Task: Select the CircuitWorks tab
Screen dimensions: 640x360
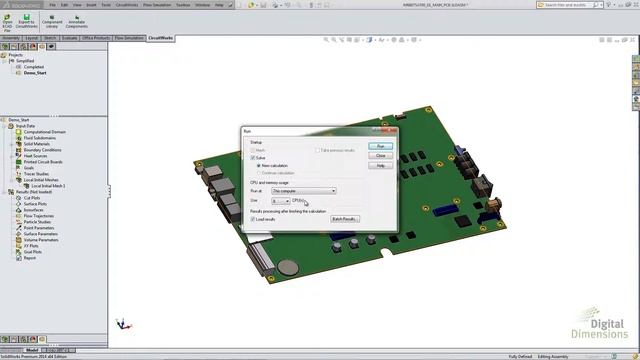Action: coord(160,38)
